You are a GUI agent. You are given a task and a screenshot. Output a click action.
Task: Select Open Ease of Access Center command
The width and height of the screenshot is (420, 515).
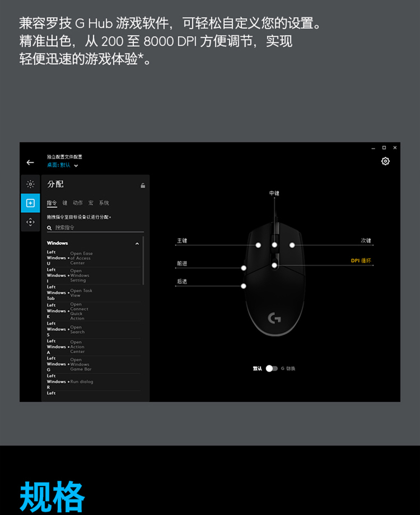point(94,258)
